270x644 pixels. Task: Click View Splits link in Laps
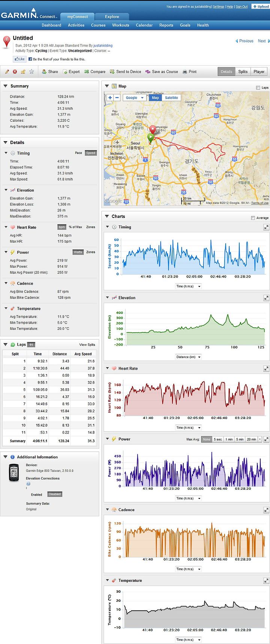coord(87,344)
